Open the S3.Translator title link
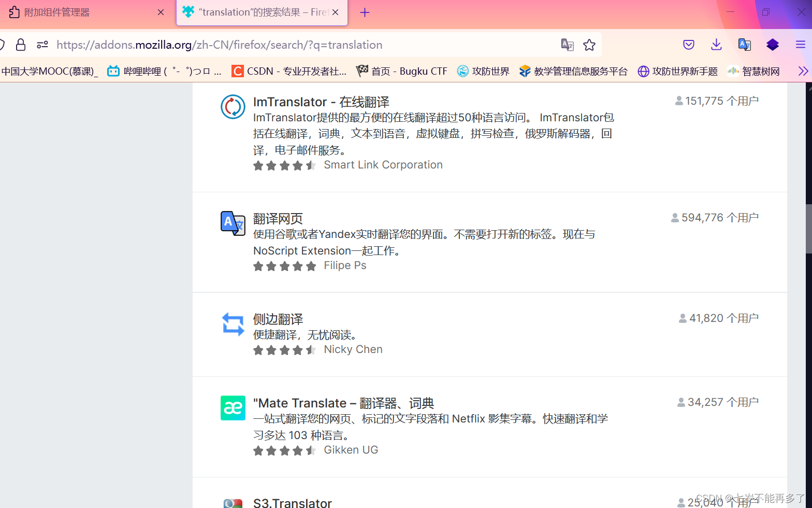Viewport: 812px width, 508px height. [293, 502]
